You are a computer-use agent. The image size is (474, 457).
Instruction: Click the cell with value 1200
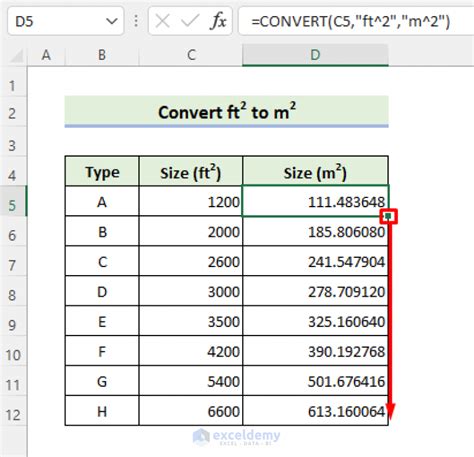[x=191, y=201]
